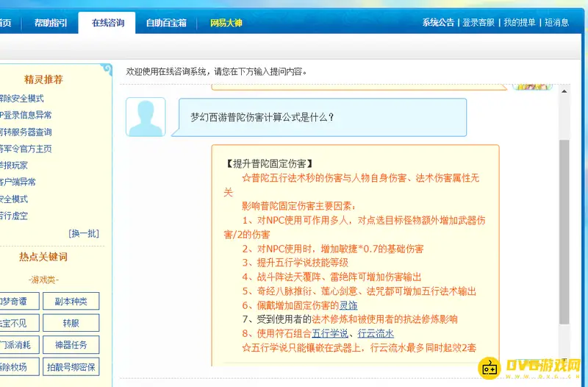Select 解除安全模式 recommendation
588x387 pixels.
click(x=22, y=99)
